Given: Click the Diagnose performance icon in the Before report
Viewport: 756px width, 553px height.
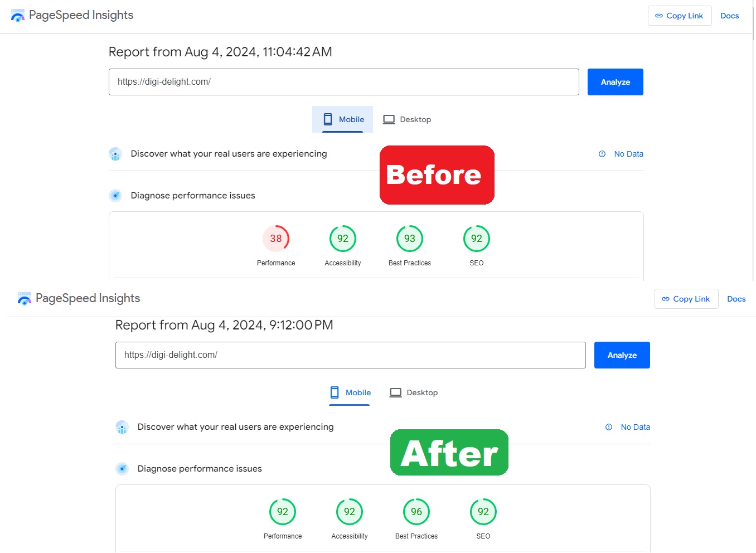Looking at the screenshot, I should tap(115, 196).
